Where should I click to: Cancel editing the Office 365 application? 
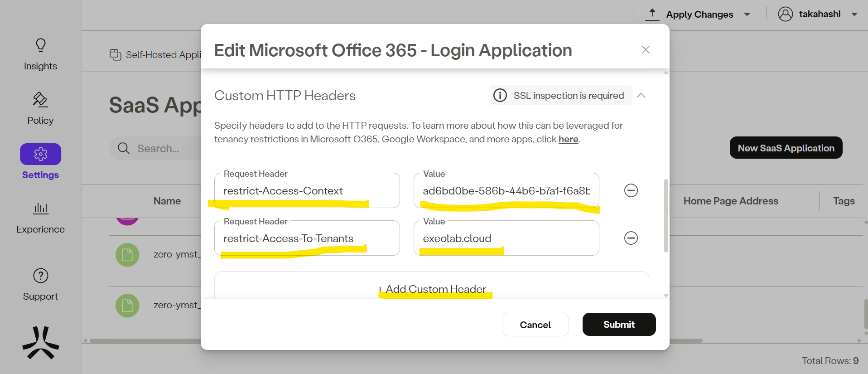pos(535,325)
